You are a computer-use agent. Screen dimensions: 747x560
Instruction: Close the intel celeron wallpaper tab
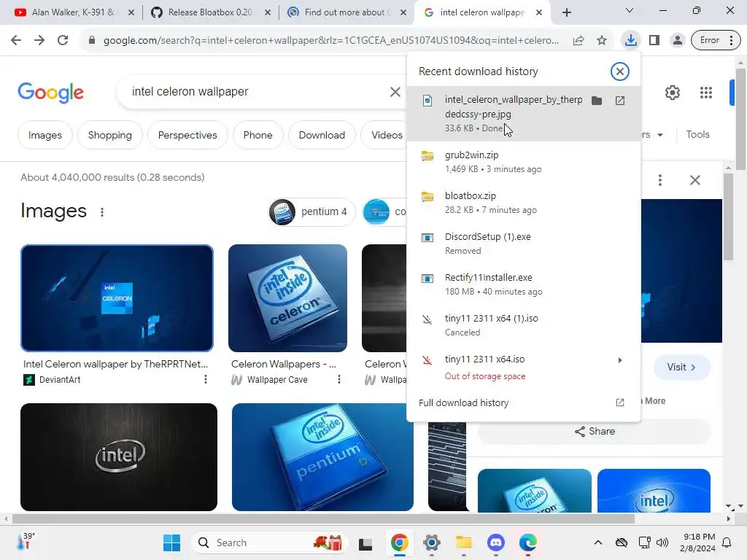pyautogui.click(x=539, y=12)
